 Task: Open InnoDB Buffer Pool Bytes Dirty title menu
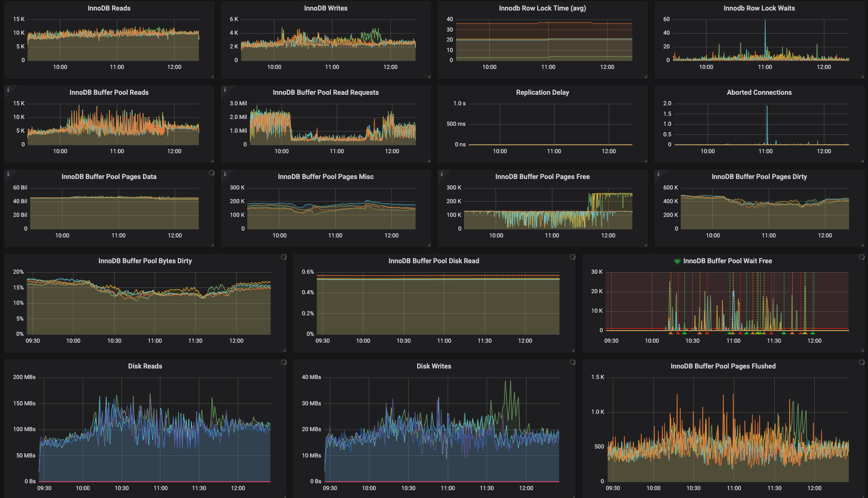(x=145, y=261)
